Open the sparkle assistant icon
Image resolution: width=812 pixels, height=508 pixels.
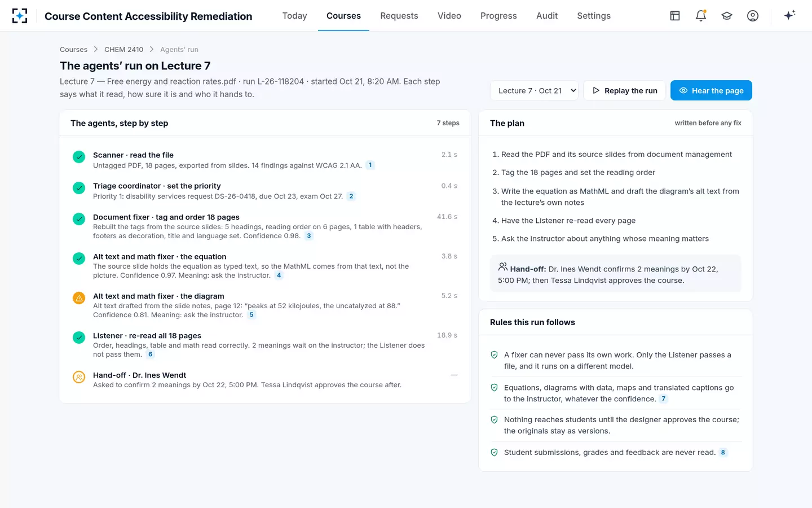(789, 15)
